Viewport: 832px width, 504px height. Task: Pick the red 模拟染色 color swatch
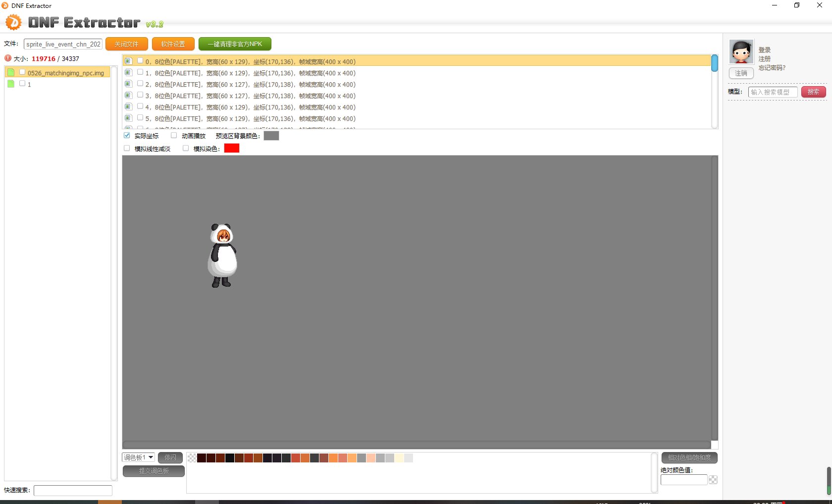pyautogui.click(x=232, y=148)
